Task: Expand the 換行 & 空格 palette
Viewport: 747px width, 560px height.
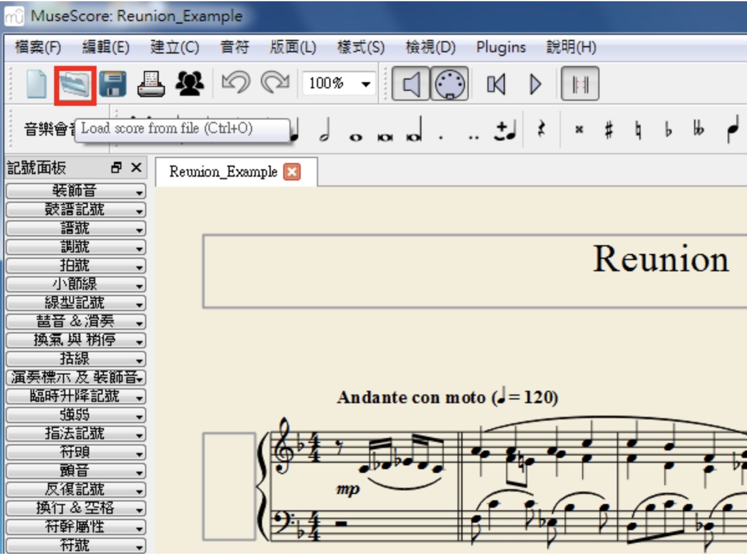Action: [75, 508]
